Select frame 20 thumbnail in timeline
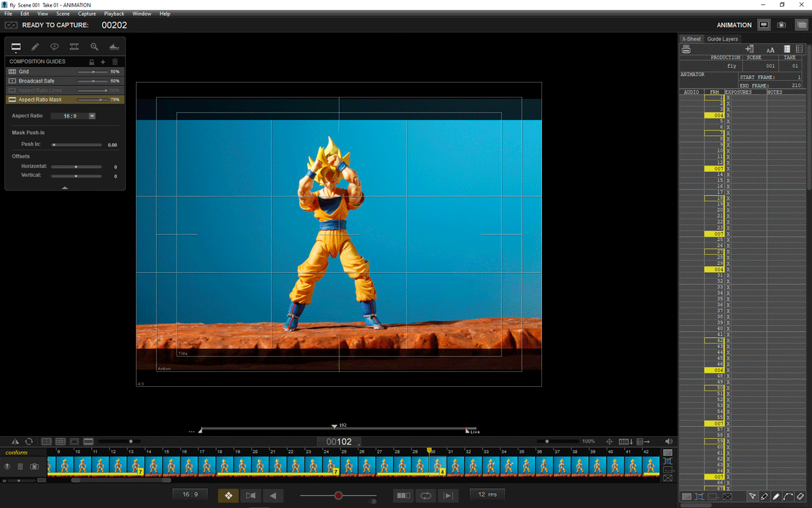Screen dimensions: 812x508 (260, 465)
